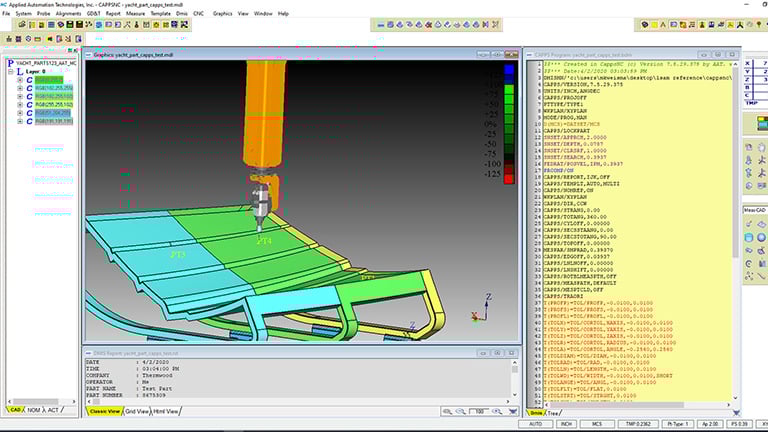Switch to the Grid View tab
This screenshot has height=432, width=768.
coord(137,410)
